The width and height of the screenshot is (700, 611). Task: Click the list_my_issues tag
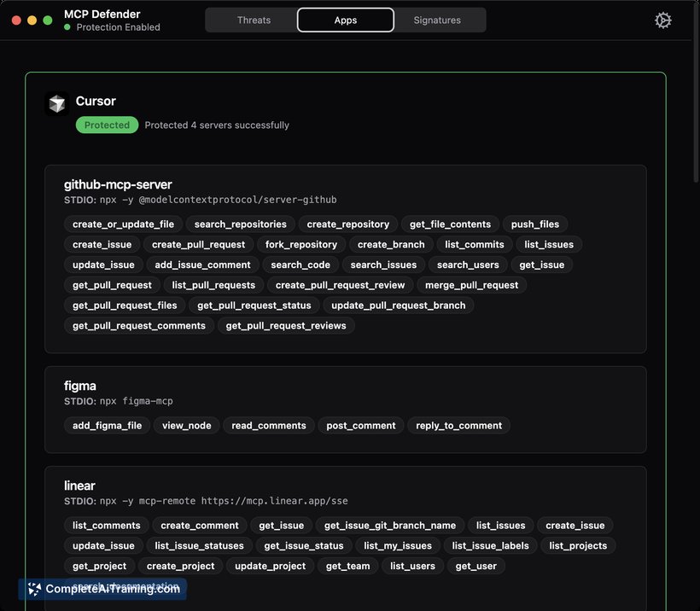(x=398, y=546)
